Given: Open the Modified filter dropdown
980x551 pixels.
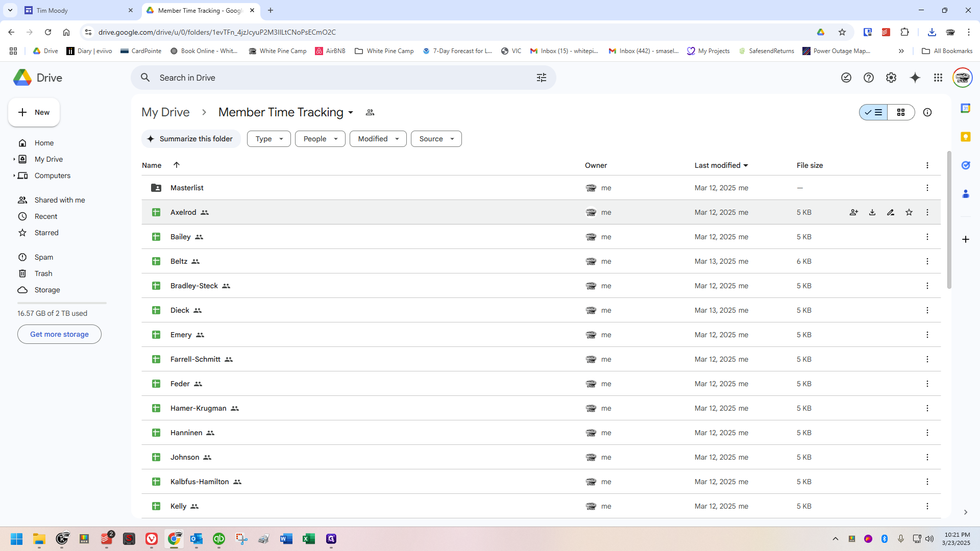Looking at the screenshot, I should tap(378, 139).
